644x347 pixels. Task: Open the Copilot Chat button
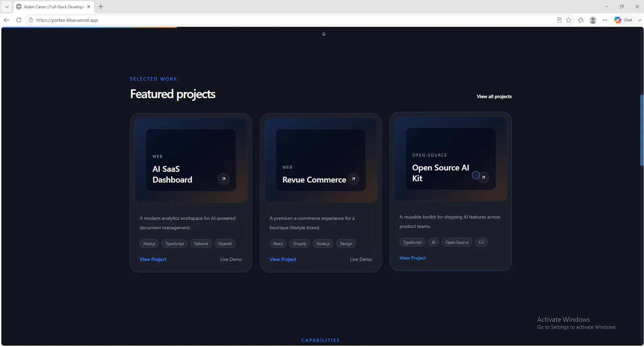[x=623, y=20]
